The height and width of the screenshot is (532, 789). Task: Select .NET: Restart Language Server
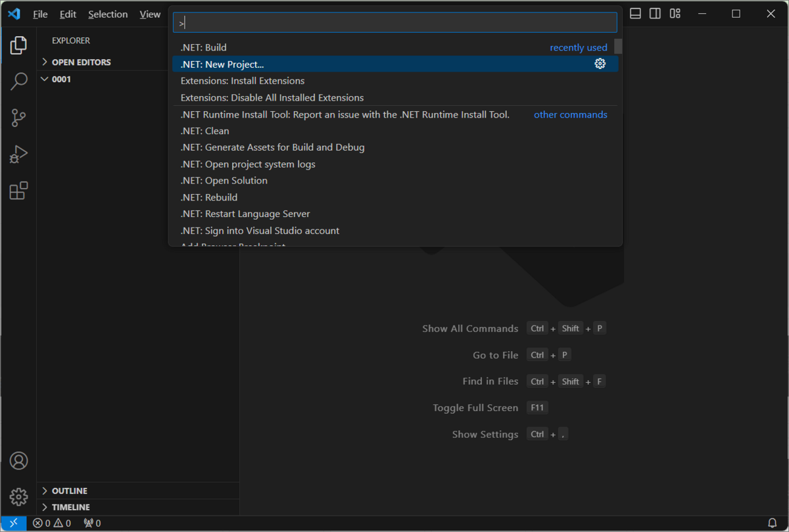click(x=394, y=214)
